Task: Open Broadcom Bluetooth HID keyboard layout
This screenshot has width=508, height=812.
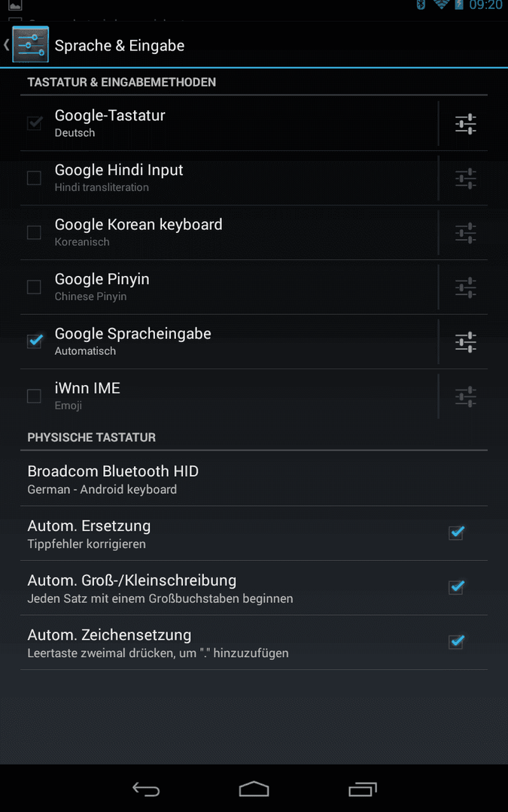Action: tap(254, 479)
